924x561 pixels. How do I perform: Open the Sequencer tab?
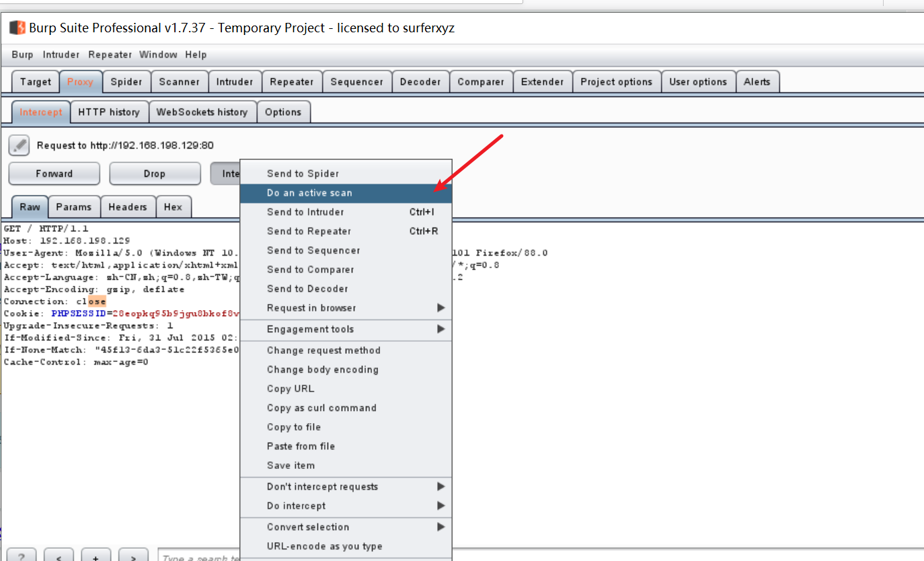coord(356,82)
